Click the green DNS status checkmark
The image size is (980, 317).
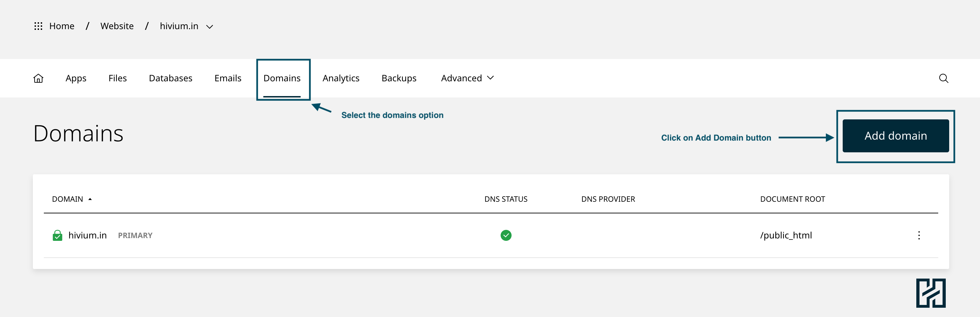click(x=506, y=235)
